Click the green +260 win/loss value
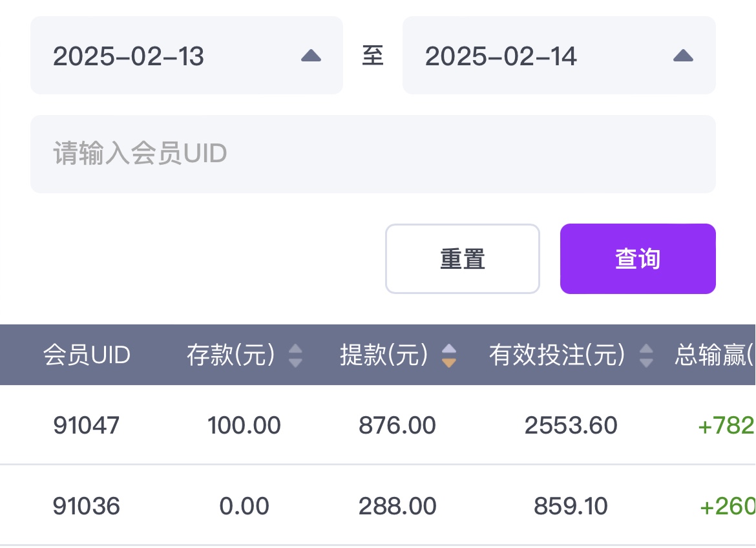The height and width of the screenshot is (548, 756). click(x=728, y=506)
